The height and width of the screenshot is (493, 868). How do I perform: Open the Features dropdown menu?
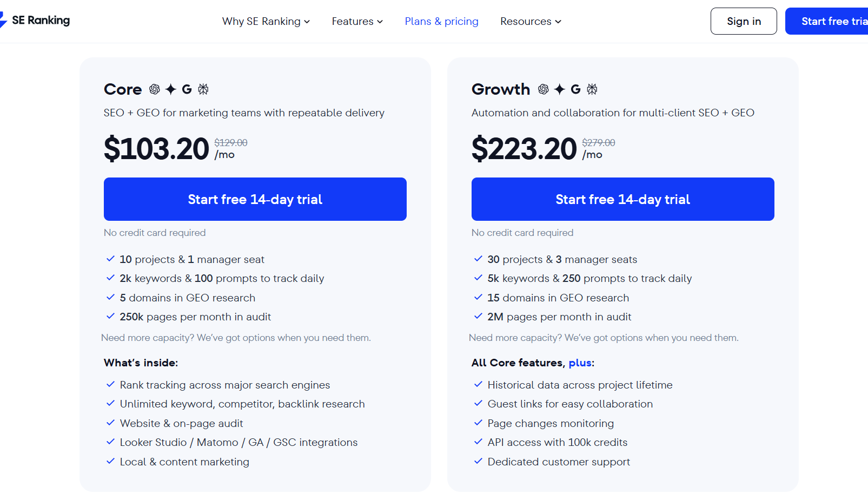357,21
